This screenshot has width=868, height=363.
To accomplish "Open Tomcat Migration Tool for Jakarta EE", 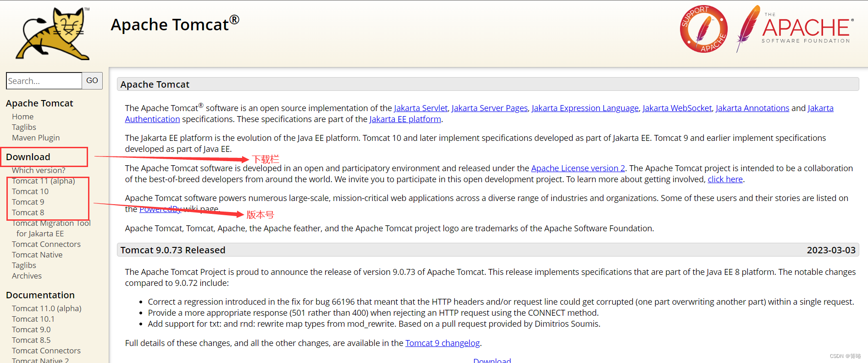I will pyautogui.click(x=51, y=229).
